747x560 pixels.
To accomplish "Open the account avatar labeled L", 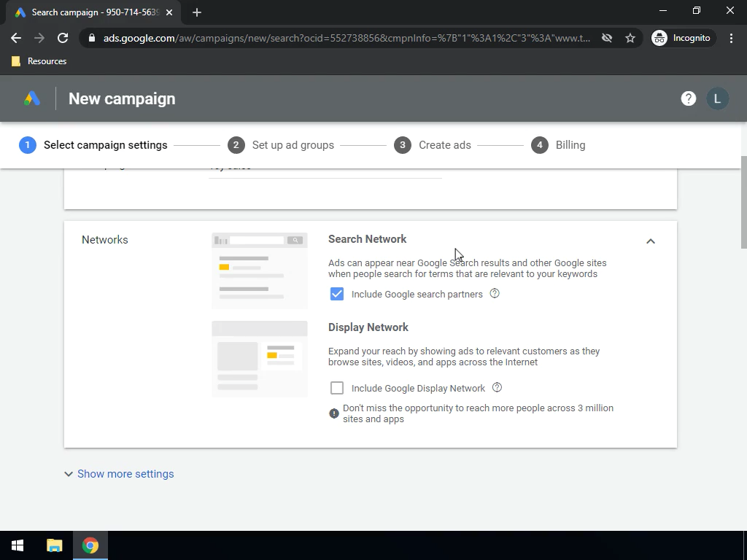I will 717,98.
